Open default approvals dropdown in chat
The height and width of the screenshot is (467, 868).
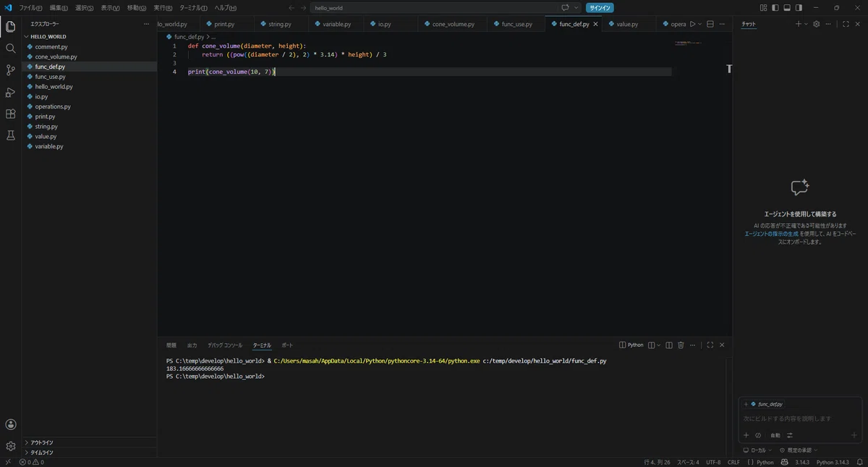click(798, 450)
